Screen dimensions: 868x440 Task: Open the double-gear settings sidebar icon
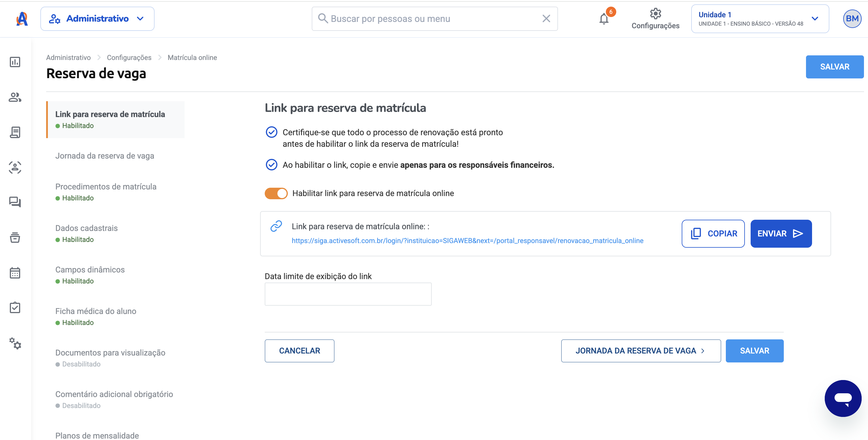(x=15, y=343)
